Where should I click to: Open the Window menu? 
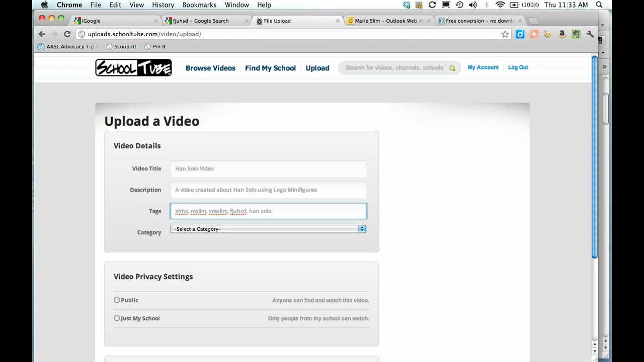236,5
